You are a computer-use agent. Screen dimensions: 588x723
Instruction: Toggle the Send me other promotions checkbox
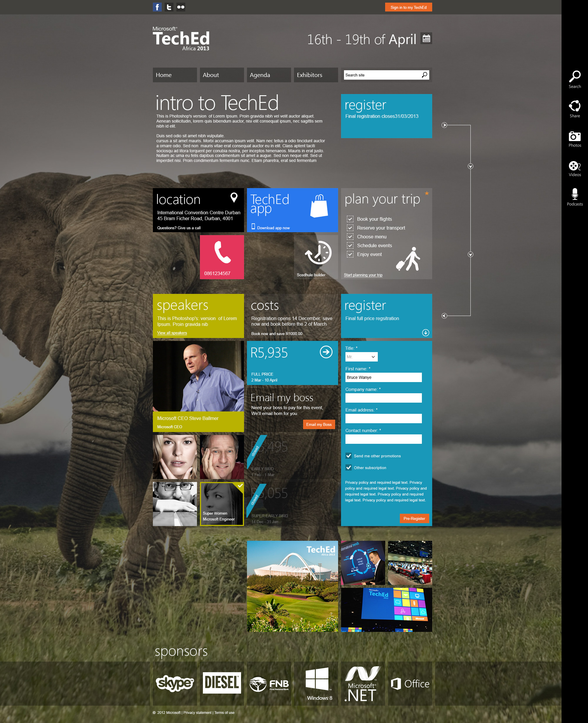pyautogui.click(x=348, y=456)
